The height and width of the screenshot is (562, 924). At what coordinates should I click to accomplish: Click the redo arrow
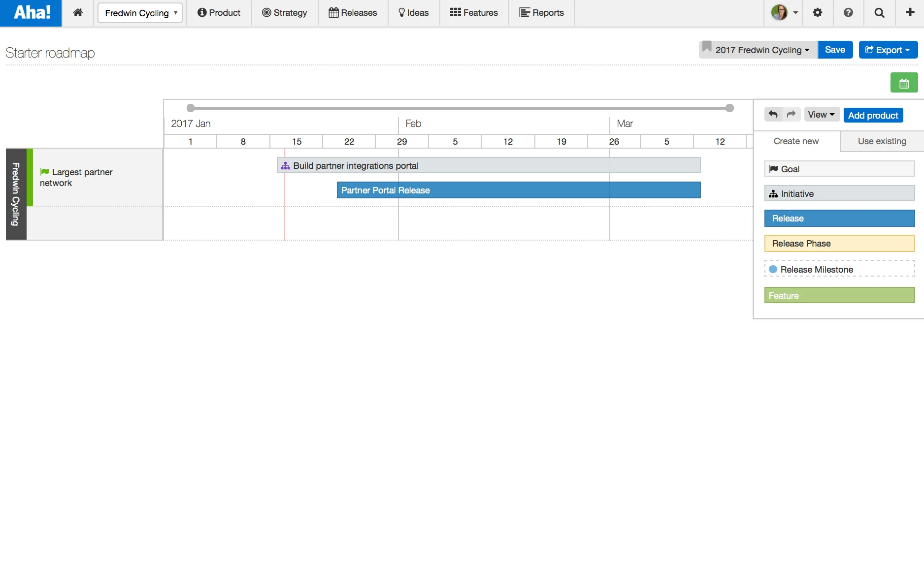coord(792,115)
